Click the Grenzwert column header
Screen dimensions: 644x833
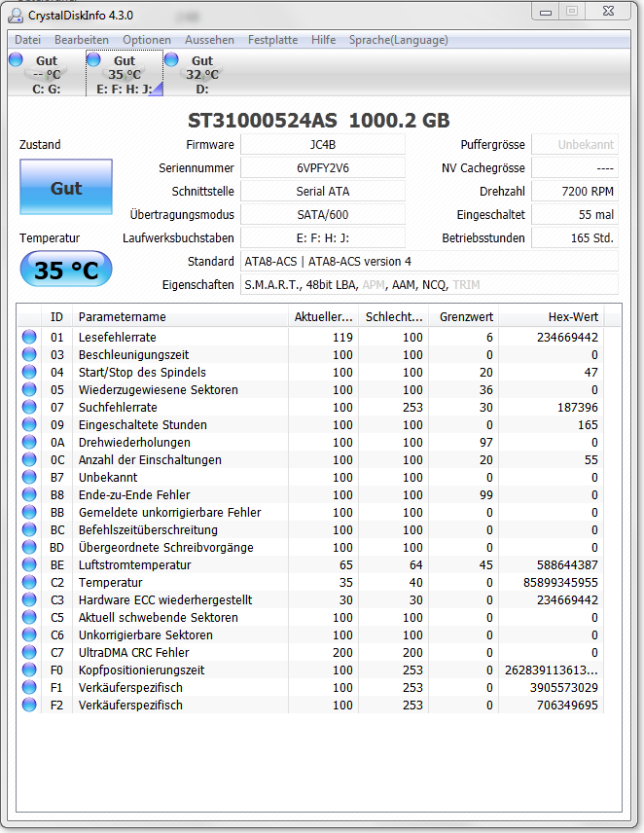pos(463,317)
